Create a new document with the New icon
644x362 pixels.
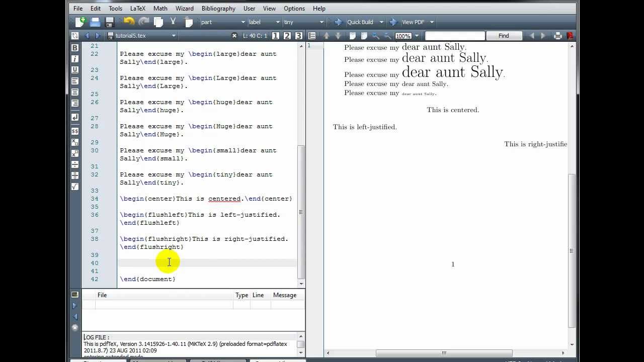tap(80, 22)
